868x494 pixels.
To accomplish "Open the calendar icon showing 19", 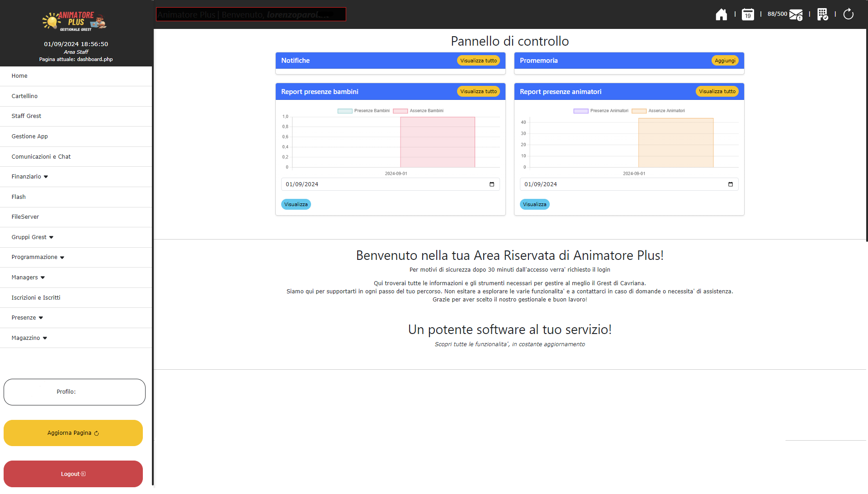I will click(748, 14).
